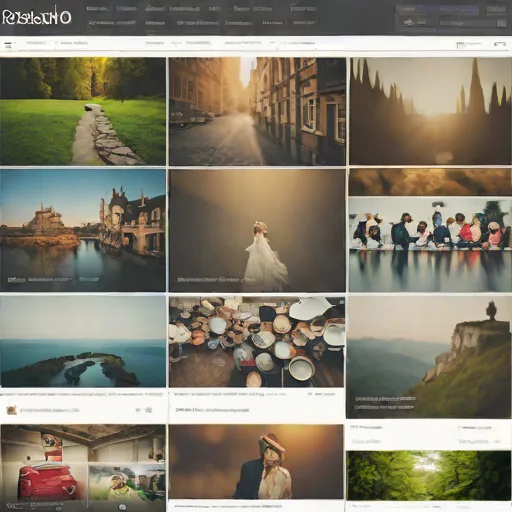Click the icon at the header's far right edge
The width and height of the screenshot is (512, 512).
pyautogui.click(x=502, y=23)
